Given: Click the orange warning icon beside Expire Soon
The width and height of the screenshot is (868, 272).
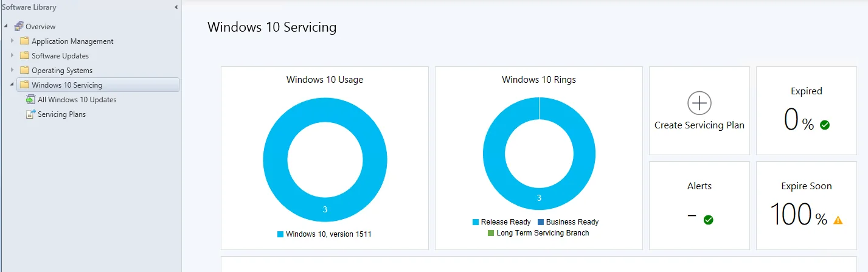Looking at the screenshot, I should click(x=838, y=220).
